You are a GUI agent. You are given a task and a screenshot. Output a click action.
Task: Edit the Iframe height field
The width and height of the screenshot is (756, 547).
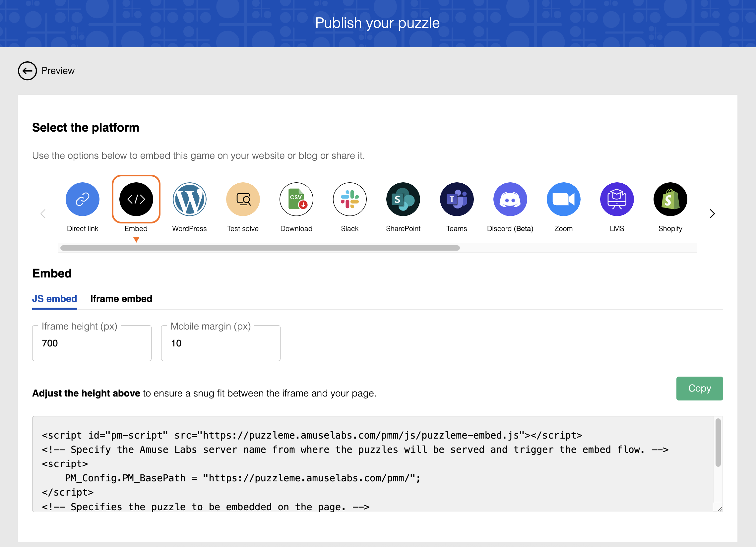(92, 343)
